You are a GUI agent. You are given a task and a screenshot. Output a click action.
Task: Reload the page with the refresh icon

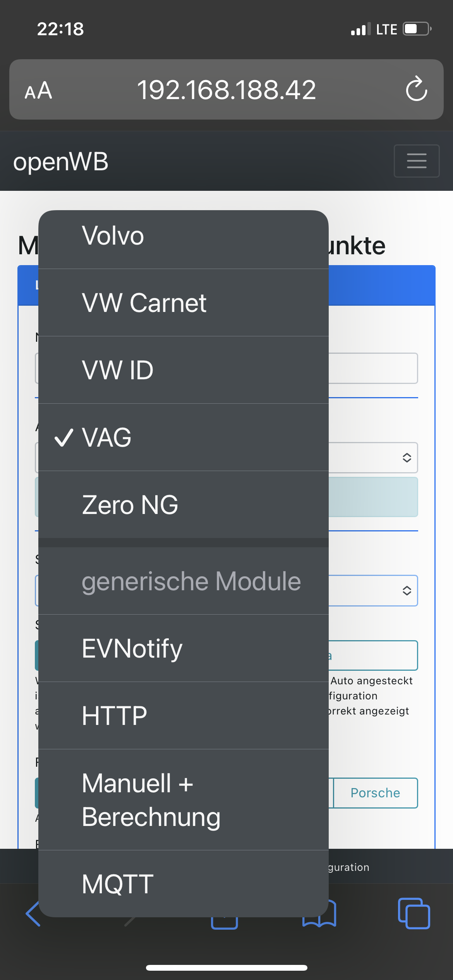pyautogui.click(x=416, y=89)
